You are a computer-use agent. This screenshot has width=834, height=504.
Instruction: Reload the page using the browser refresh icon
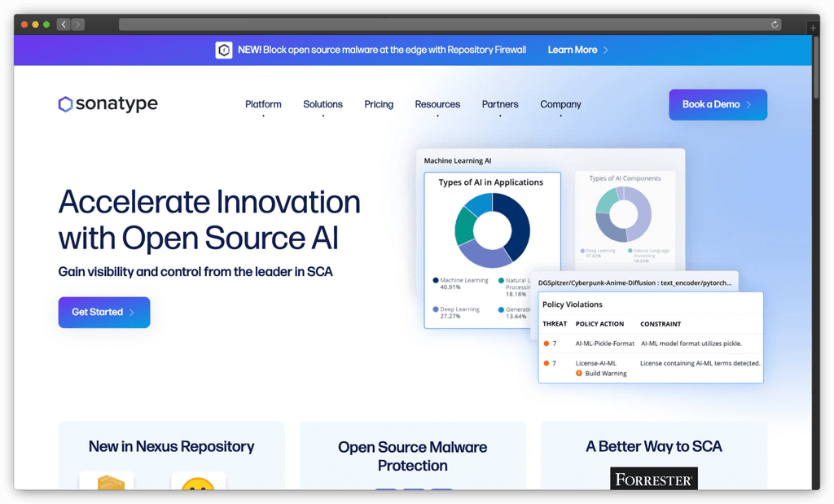[775, 24]
